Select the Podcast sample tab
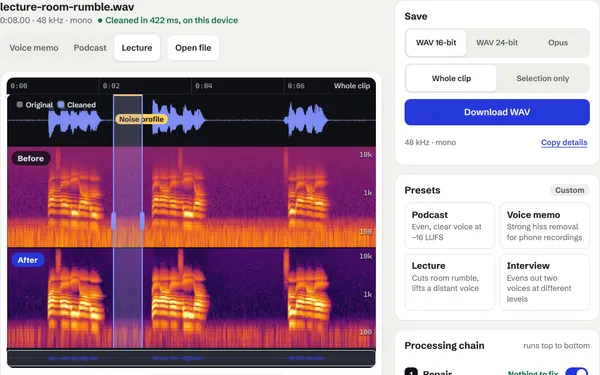Screen dimensions: 600x375 [90, 48]
